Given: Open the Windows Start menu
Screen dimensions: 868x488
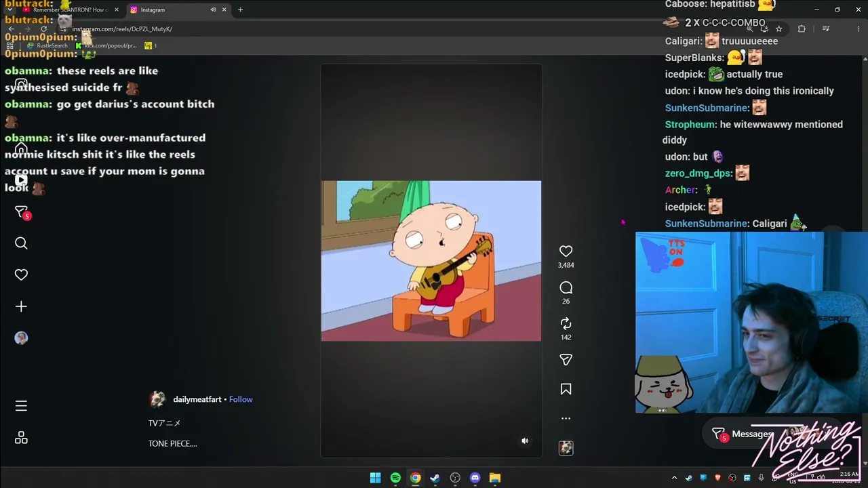Looking at the screenshot, I should (x=375, y=478).
